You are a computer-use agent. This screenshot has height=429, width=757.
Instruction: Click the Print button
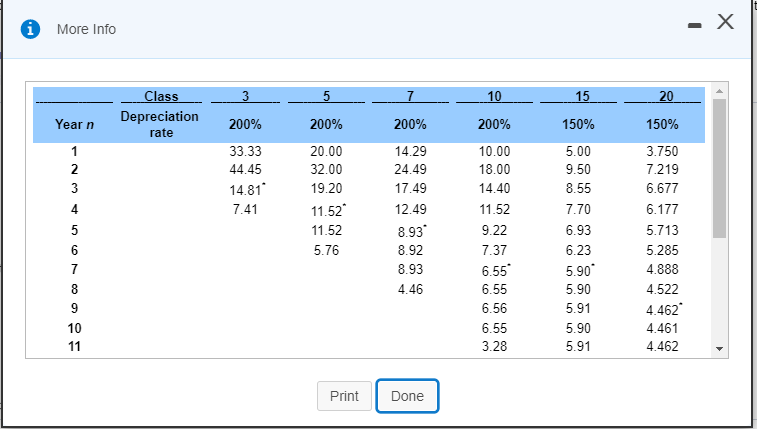coord(344,396)
